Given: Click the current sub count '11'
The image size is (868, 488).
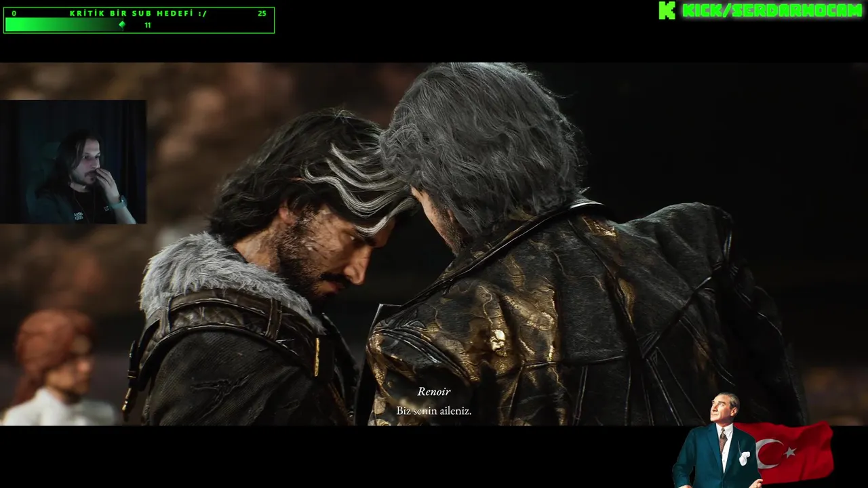Looking at the screenshot, I should tap(148, 25).
